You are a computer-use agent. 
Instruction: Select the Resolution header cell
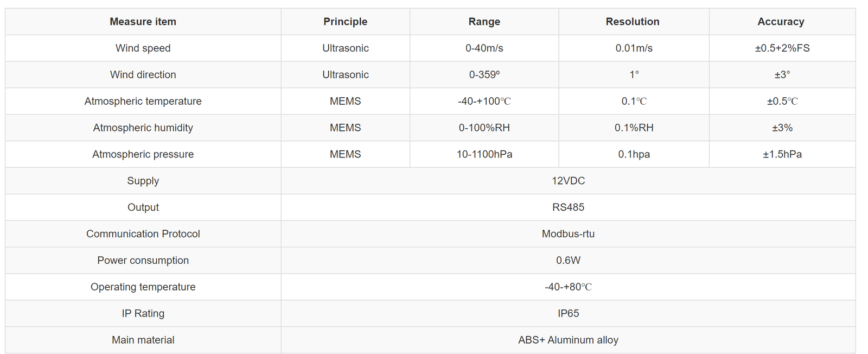pyautogui.click(x=634, y=22)
